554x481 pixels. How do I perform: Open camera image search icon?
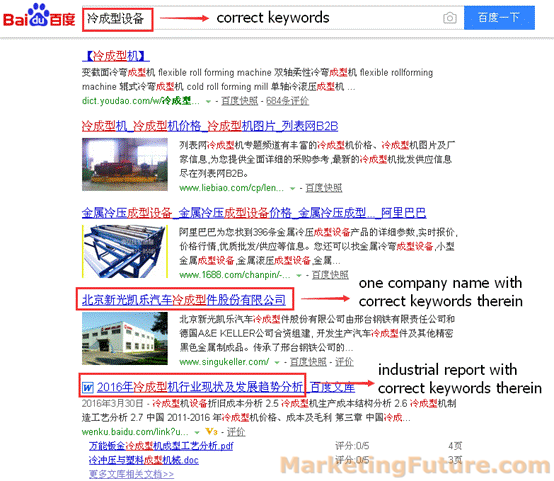click(449, 18)
